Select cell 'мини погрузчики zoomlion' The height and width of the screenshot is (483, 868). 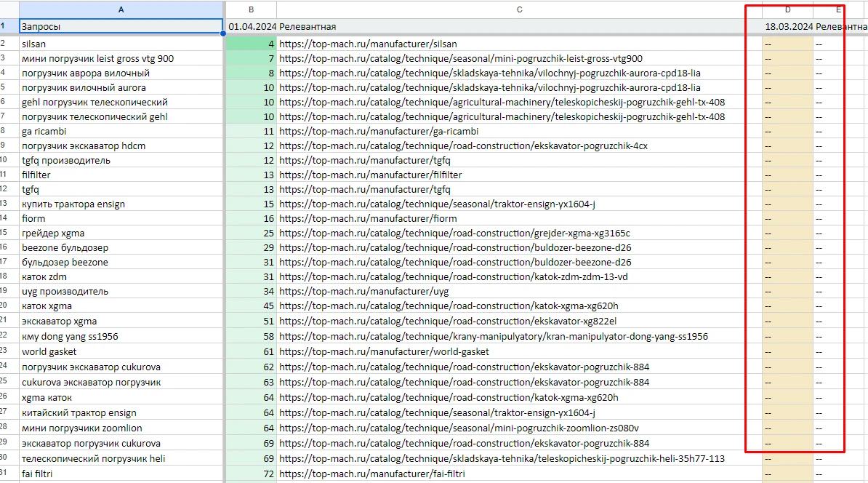[x=121, y=428]
